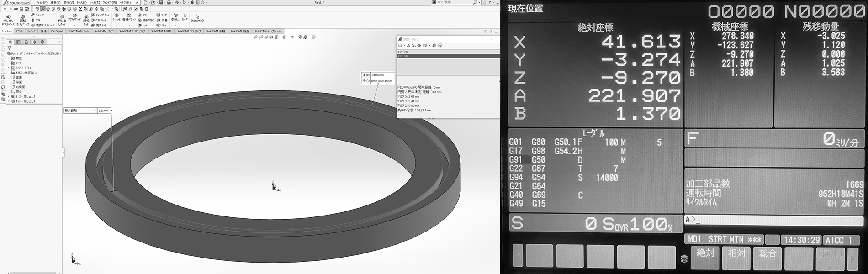Open the ファイル(F) menu
This screenshot has height=274, width=868.
tap(42, 3)
